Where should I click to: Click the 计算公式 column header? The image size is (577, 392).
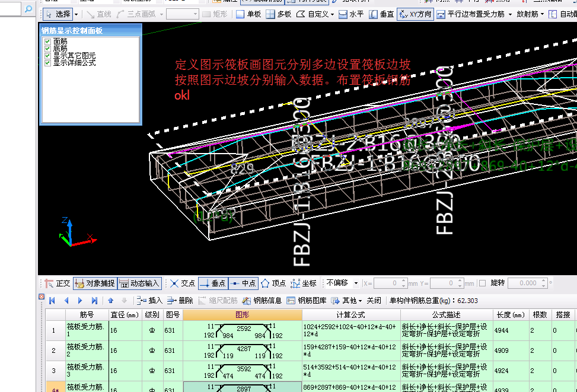pyautogui.click(x=351, y=315)
